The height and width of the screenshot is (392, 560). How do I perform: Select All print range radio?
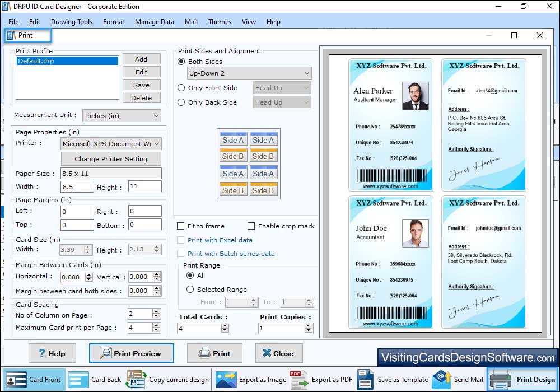190,276
